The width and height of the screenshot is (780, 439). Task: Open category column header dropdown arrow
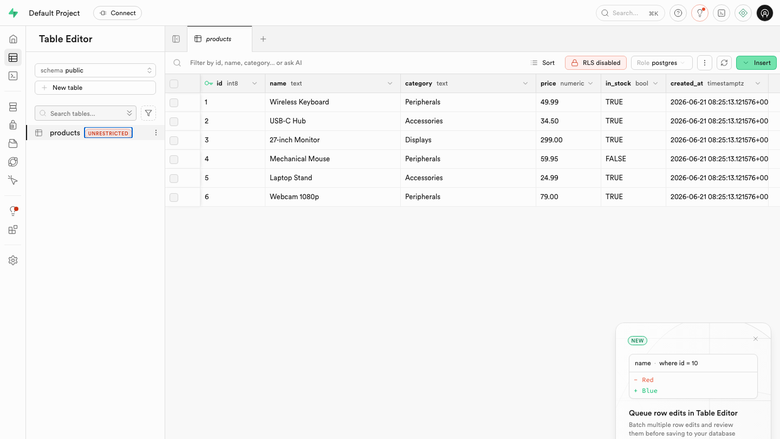coord(525,84)
